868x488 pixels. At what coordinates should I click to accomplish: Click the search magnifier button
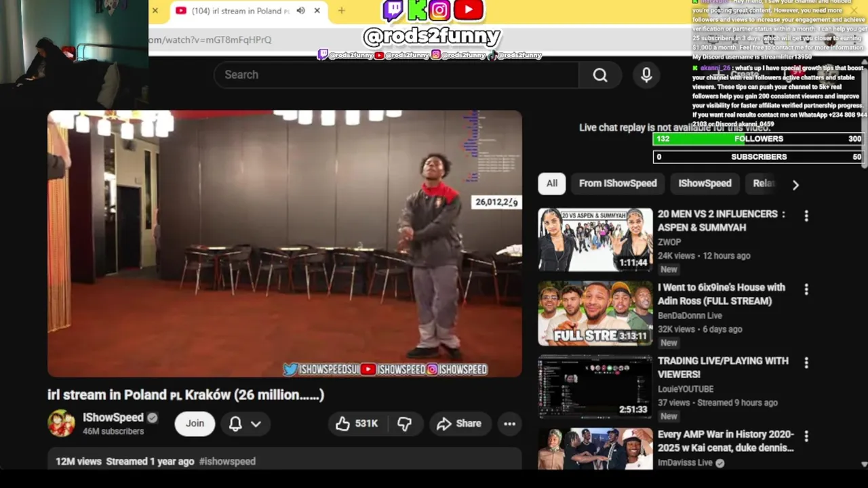click(600, 75)
